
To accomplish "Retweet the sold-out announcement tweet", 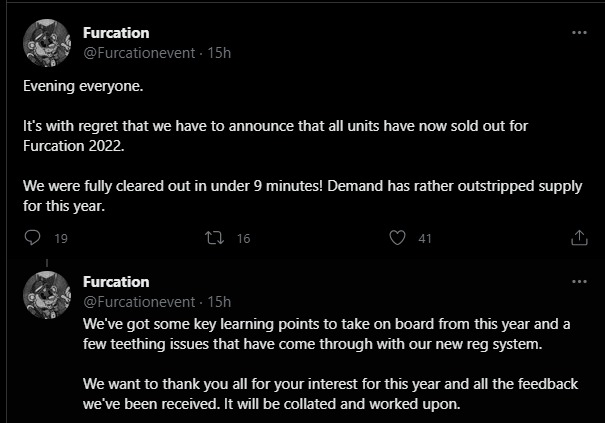I will click(212, 238).
